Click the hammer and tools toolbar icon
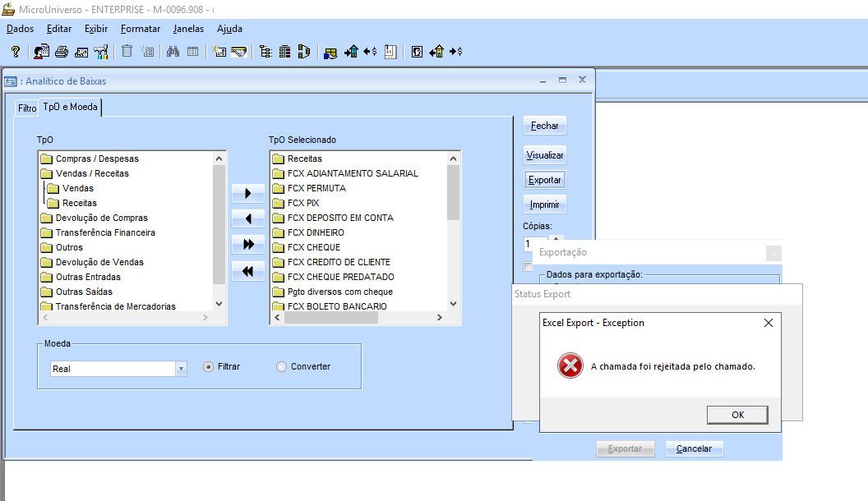 tap(101, 52)
